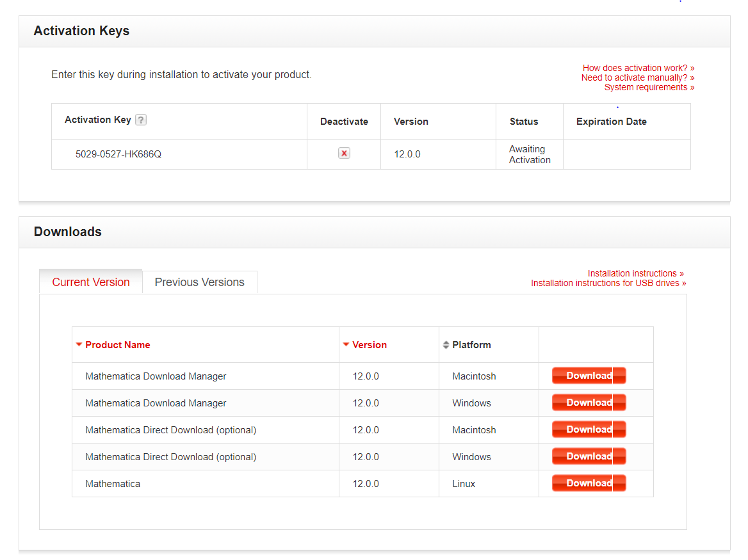Click the Downloads section heading
The image size is (748, 560).
[68, 232]
